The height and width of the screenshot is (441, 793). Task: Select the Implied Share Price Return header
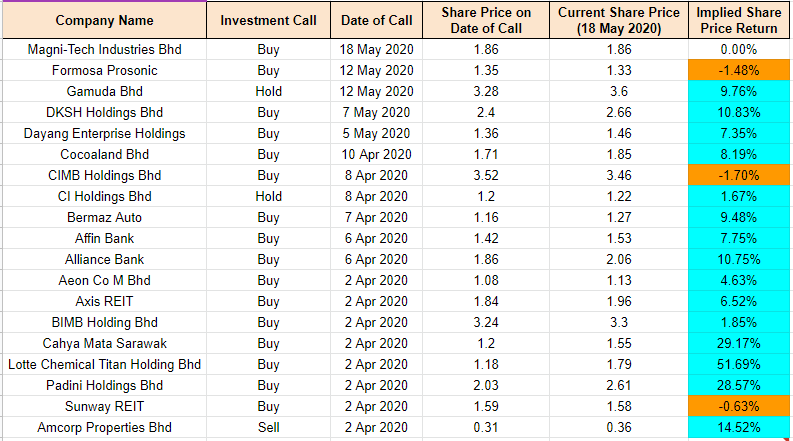coord(739,20)
